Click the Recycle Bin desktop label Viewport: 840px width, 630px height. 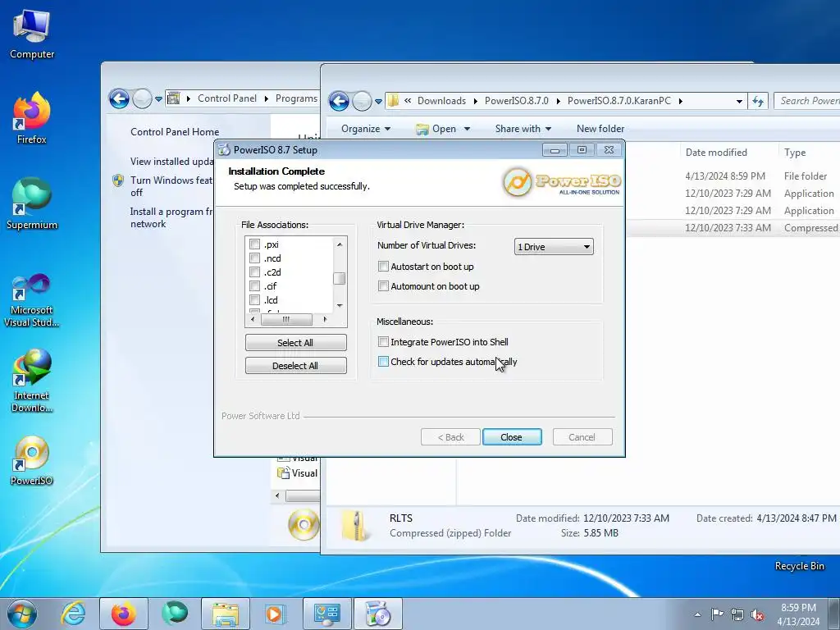pyautogui.click(x=799, y=566)
